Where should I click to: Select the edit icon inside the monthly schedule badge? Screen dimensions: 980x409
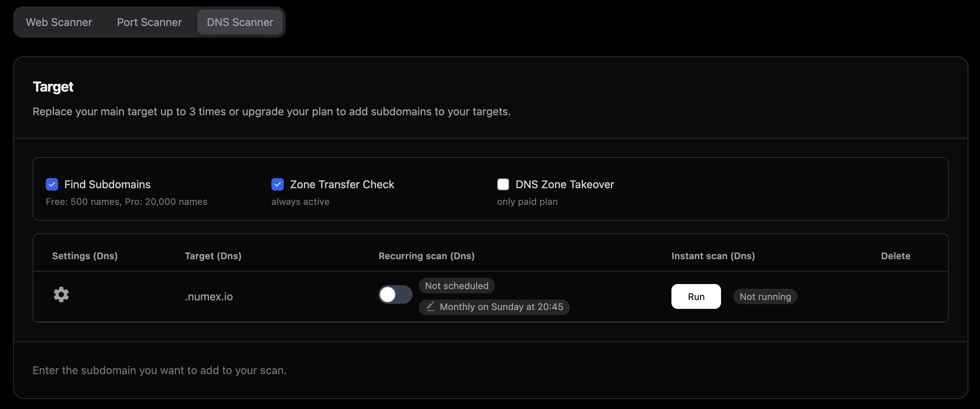point(431,307)
